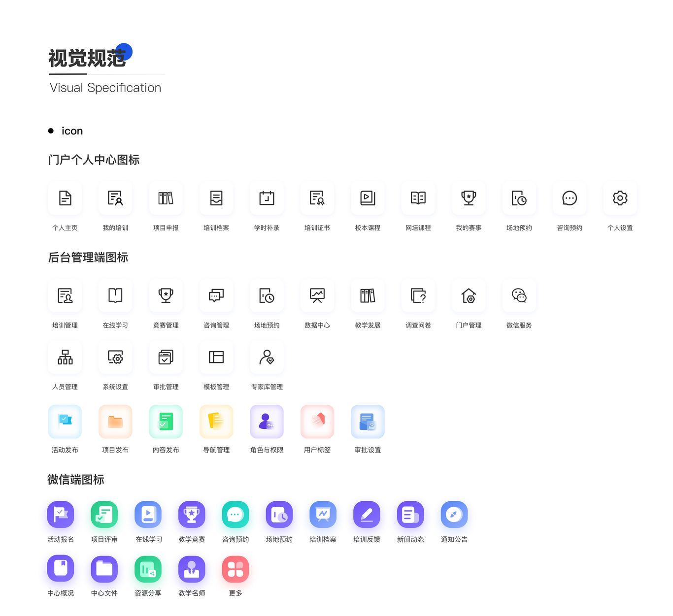Screen dimensions: 673x616
Task: Click the Visual Specification subtitle
Action: (x=105, y=88)
